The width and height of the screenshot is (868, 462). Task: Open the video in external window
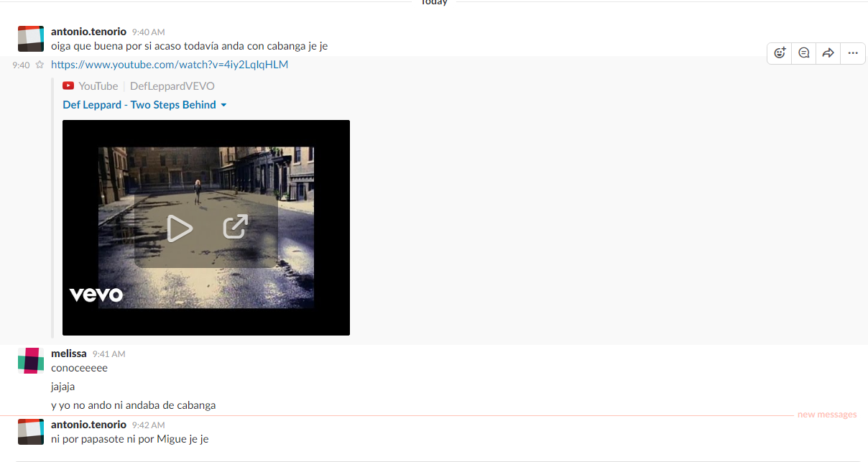235,227
